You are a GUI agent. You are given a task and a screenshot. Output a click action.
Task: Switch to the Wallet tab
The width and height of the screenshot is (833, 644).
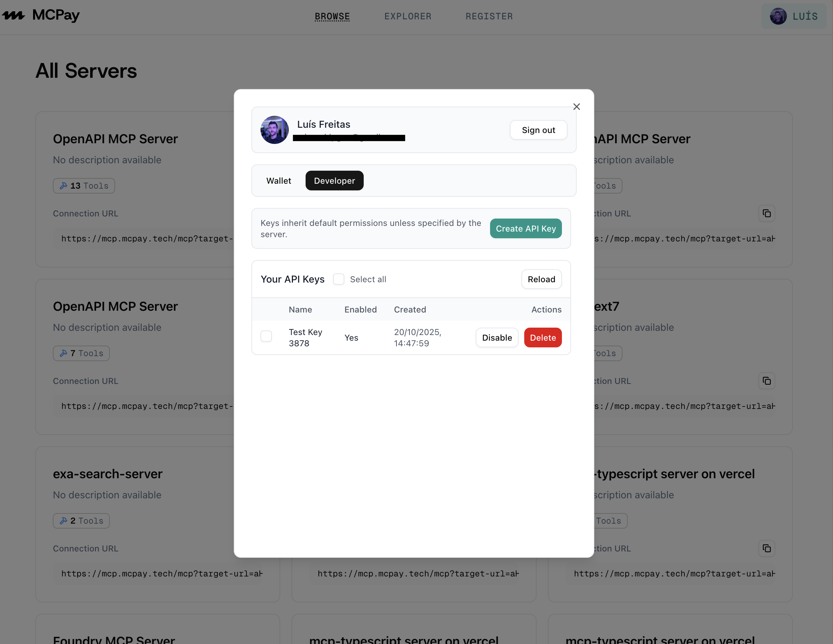278,181
